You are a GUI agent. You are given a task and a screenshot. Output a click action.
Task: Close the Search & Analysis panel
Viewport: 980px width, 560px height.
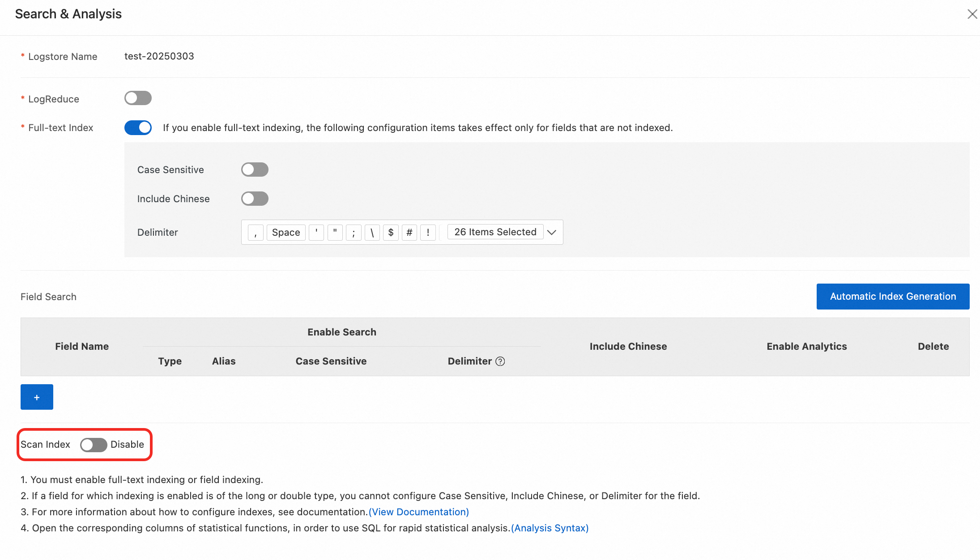click(972, 14)
